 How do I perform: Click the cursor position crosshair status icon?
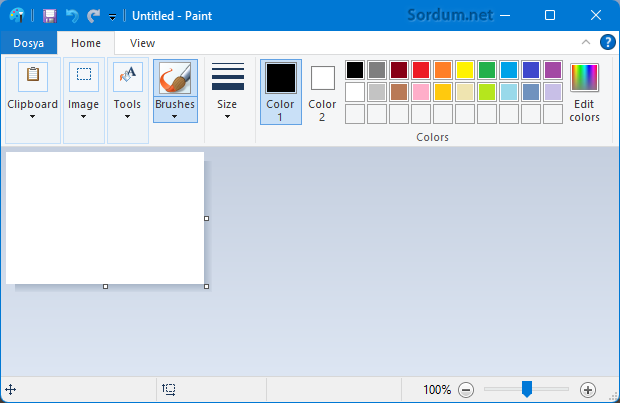coord(11,390)
